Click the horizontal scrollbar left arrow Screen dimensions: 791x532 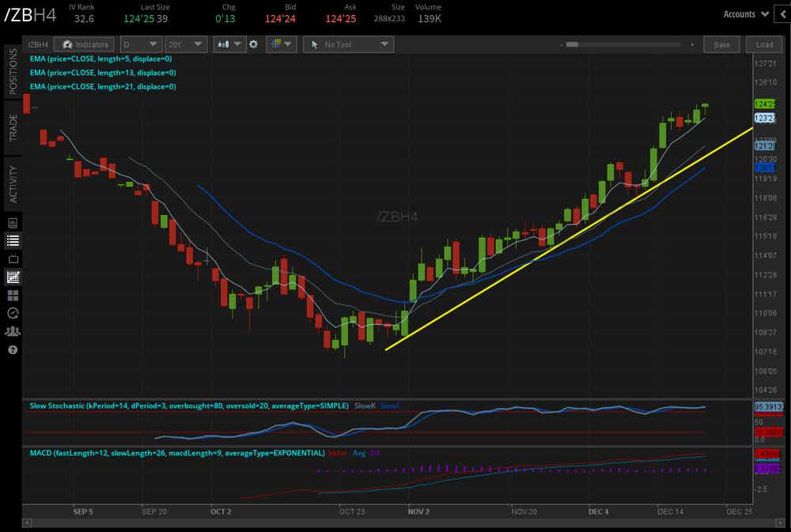click(x=27, y=523)
